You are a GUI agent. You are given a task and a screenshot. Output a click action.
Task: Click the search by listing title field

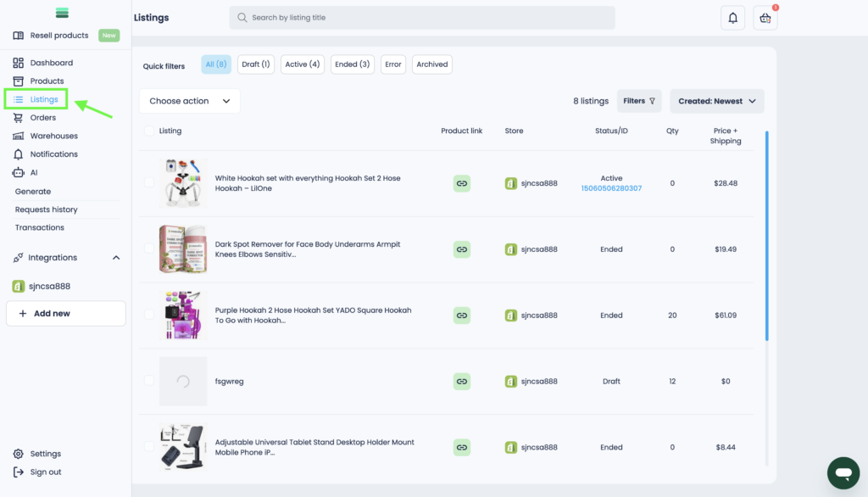pos(422,18)
